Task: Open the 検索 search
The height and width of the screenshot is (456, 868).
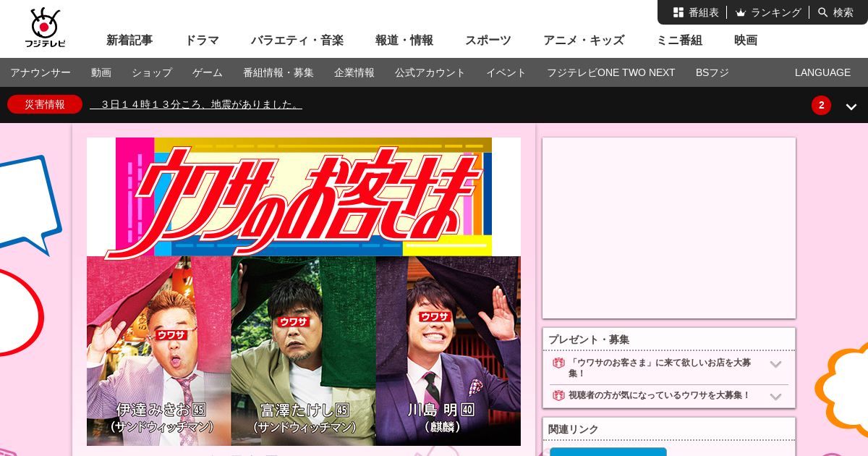Action: coord(835,12)
